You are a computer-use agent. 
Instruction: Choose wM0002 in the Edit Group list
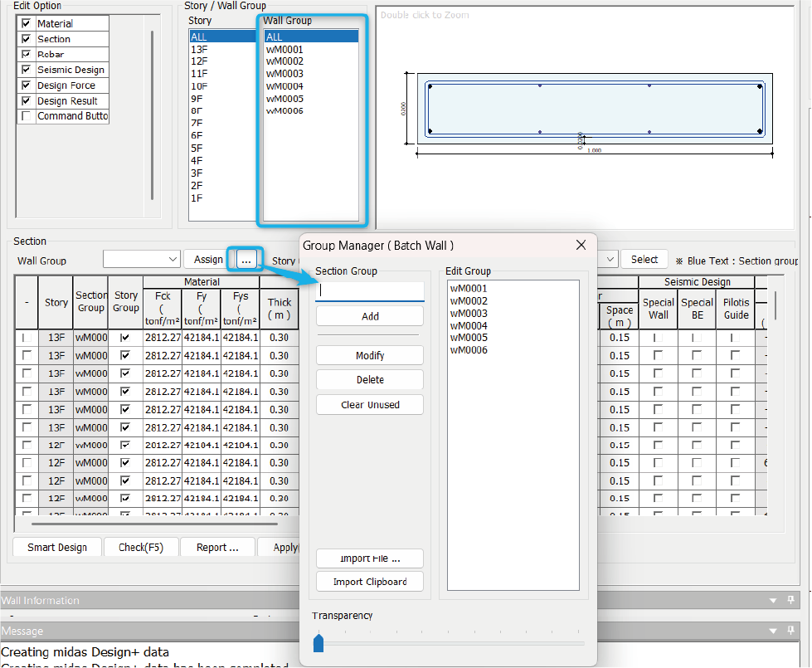[469, 301]
